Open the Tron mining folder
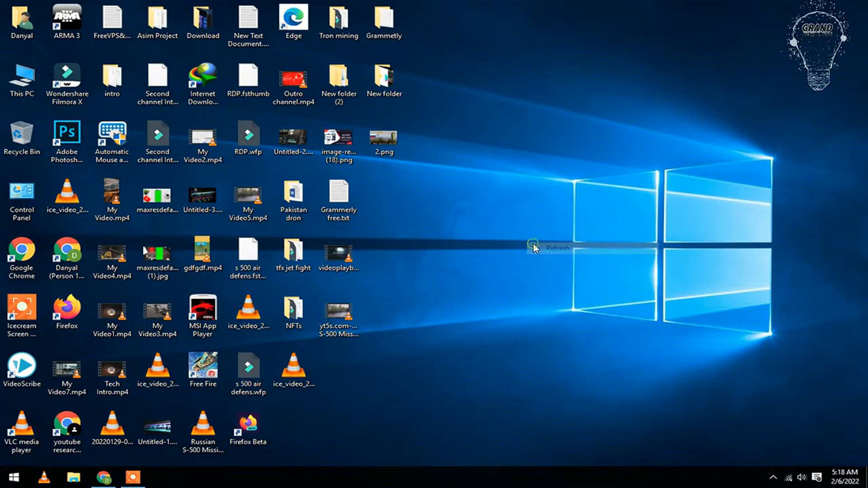This screenshot has height=488, width=868. (x=339, y=22)
